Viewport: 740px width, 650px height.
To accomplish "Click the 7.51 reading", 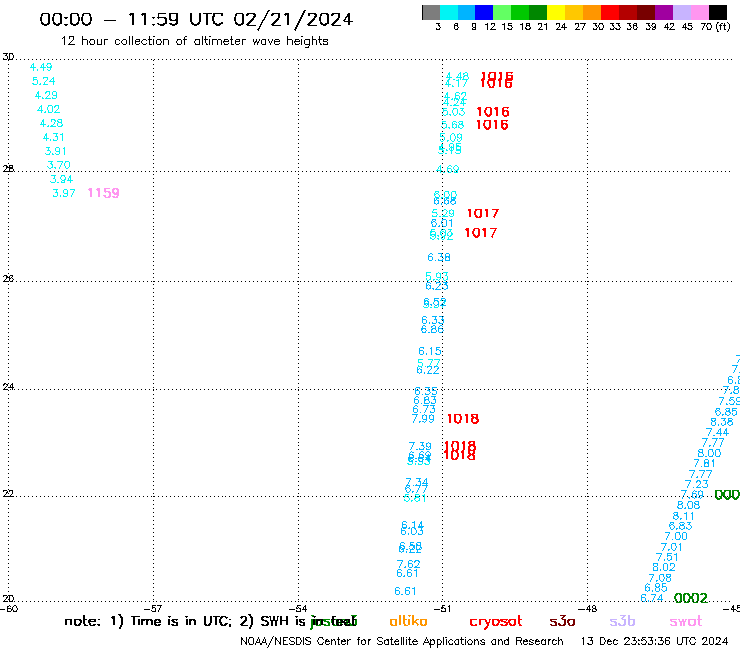I will tap(667, 557).
